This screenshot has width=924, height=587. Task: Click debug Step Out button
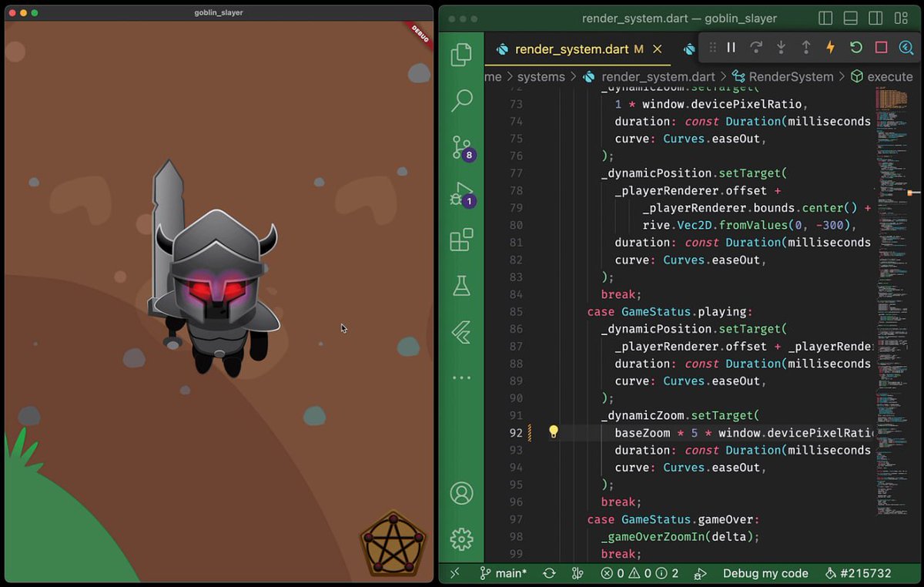coord(806,47)
